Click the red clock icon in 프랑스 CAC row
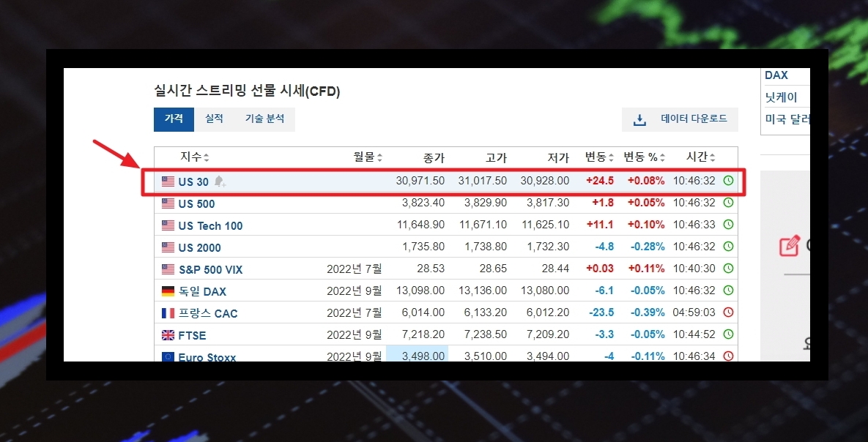 pyautogui.click(x=729, y=312)
